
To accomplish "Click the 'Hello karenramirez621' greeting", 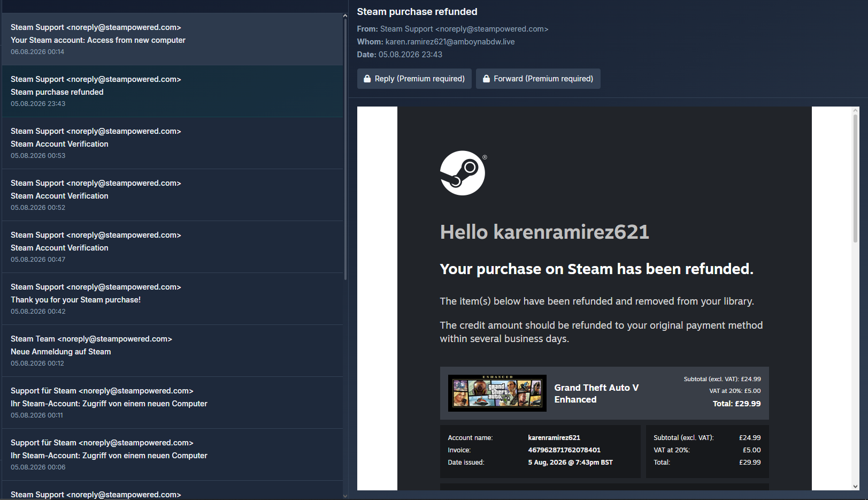I will [x=544, y=232].
